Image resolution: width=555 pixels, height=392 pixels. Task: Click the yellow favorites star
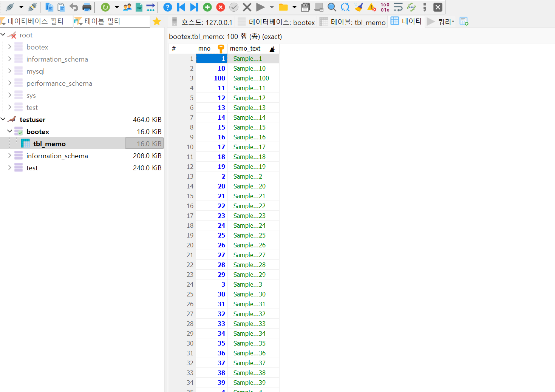tap(157, 22)
